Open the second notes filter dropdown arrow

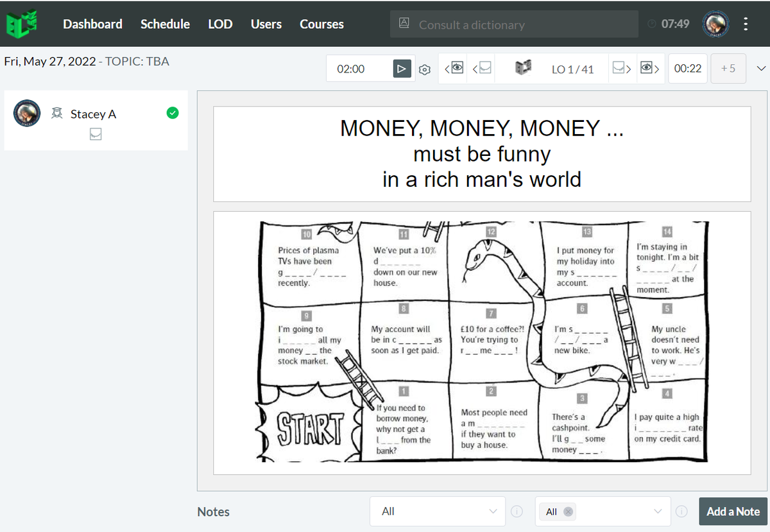point(658,511)
